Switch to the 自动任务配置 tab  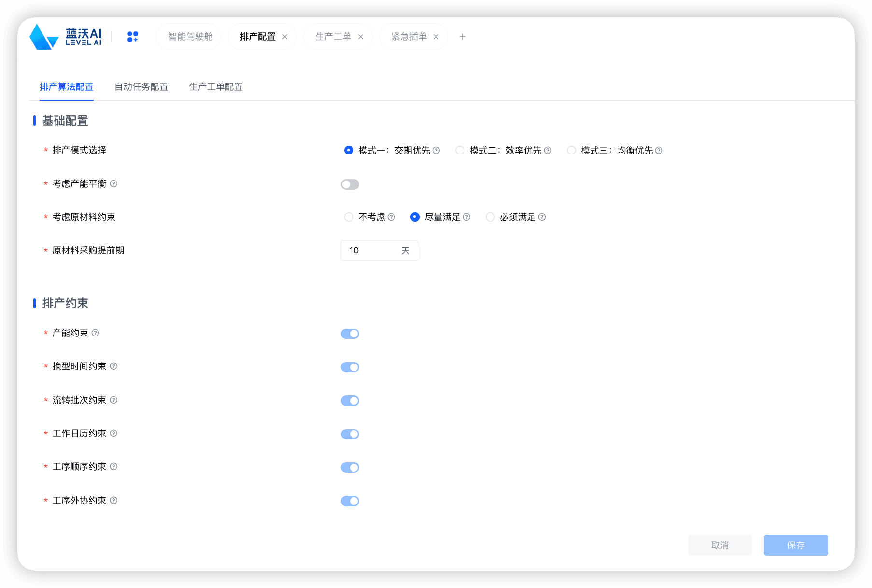(x=141, y=87)
